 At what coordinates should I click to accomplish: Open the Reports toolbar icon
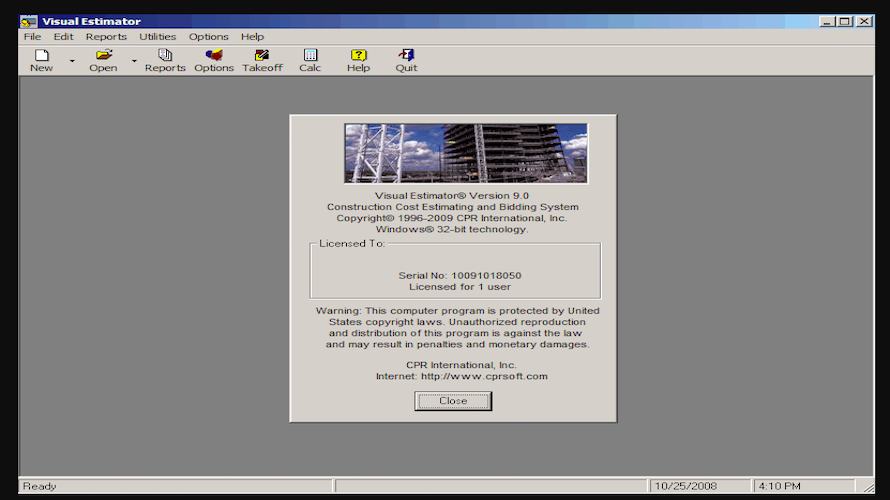click(x=165, y=56)
